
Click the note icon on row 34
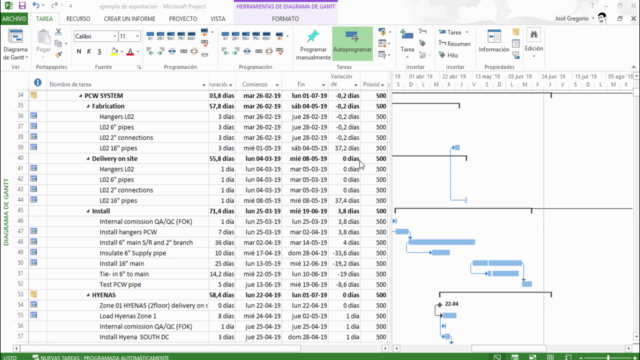click(33, 95)
